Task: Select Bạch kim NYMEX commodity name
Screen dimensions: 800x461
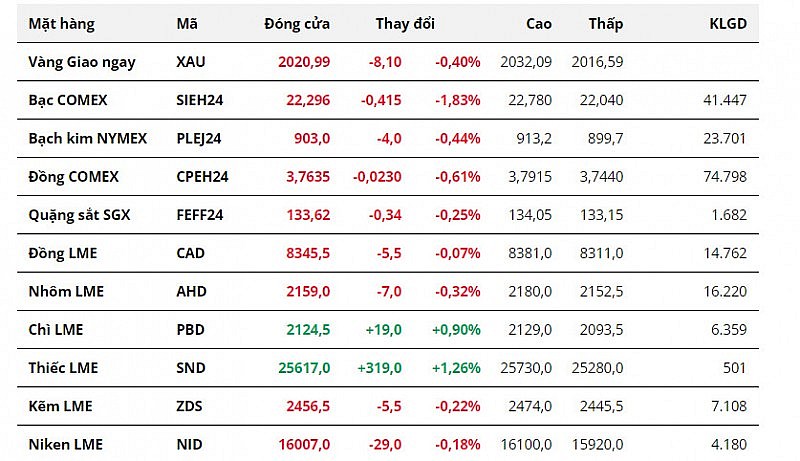Action: point(87,138)
